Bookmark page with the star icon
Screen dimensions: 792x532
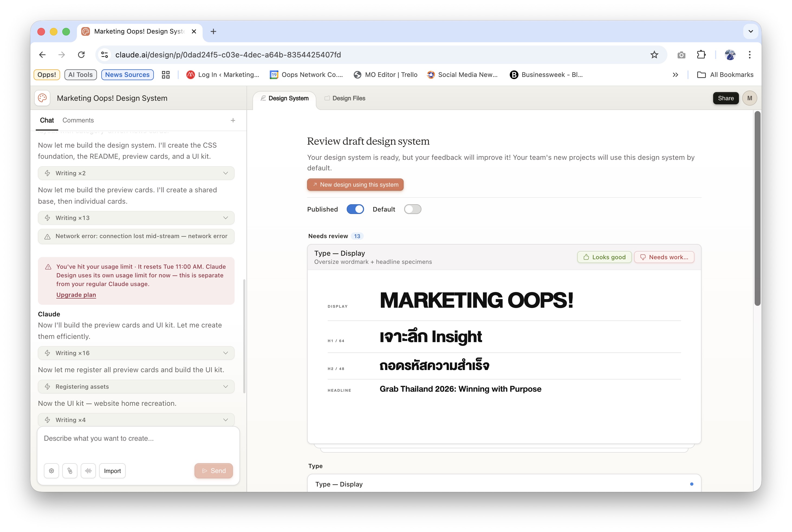(654, 55)
